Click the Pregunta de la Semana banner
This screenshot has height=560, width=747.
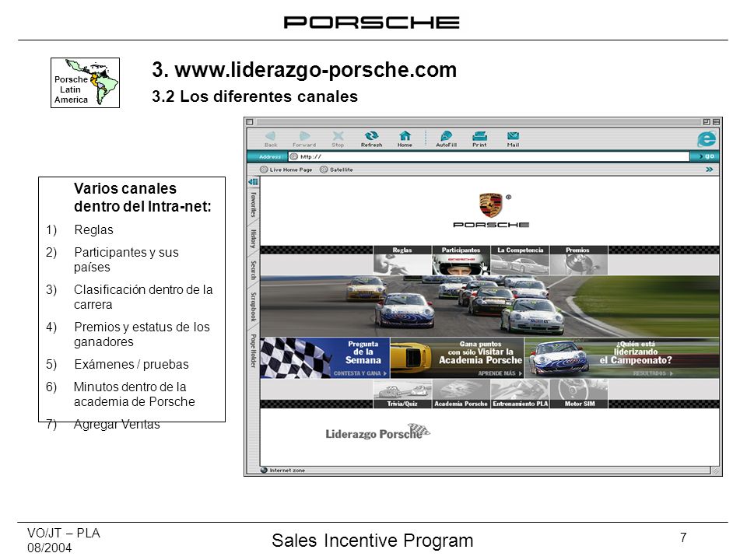325,358
